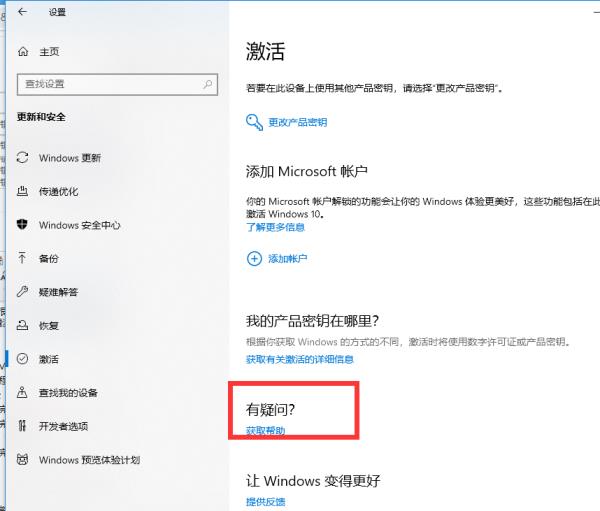
Task: Click the Windows 预览体验计划 cat icon
Action: (23, 459)
